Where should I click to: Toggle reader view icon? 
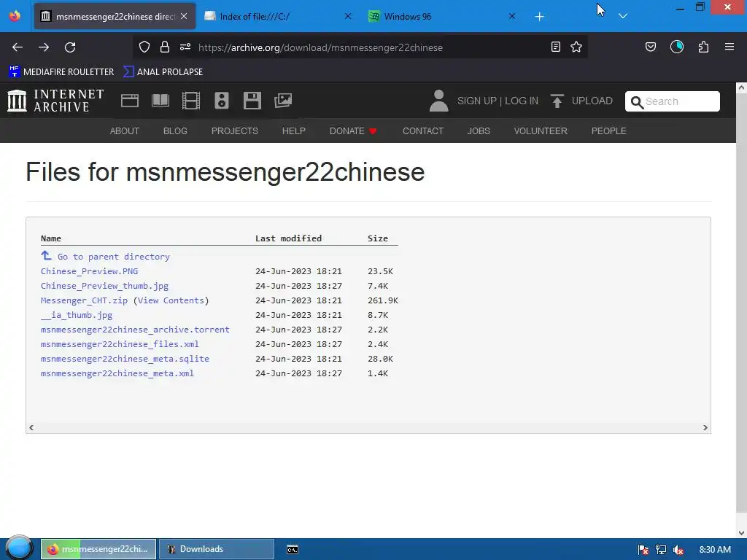(x=555, y=47)
